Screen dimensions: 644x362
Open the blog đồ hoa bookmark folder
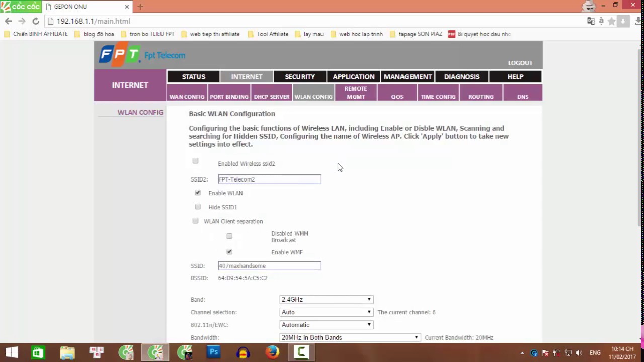tap(94, 34)
